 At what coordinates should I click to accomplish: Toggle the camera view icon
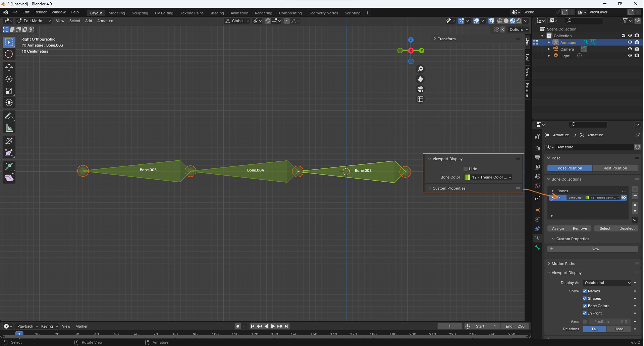click(420, 89)
